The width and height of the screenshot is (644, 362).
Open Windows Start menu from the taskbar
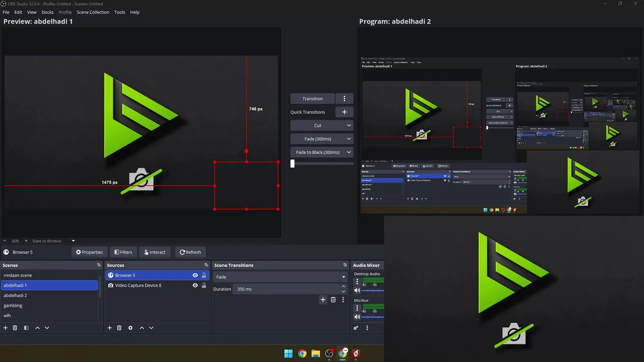click(288, 353)
